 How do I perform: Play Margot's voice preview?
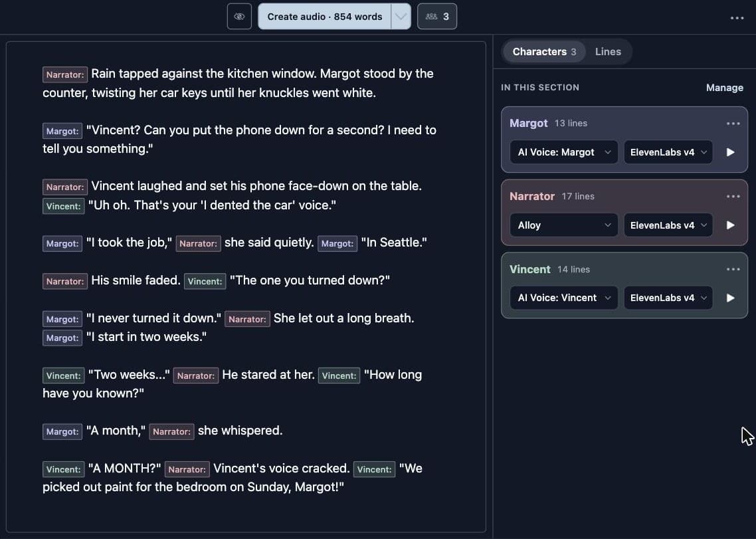[x=731, y=152]
